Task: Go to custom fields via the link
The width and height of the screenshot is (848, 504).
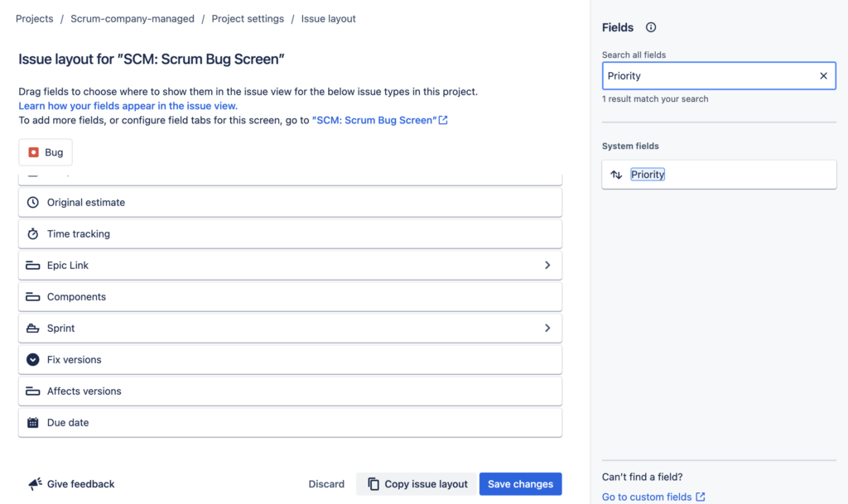Action: tap(647, 496)
